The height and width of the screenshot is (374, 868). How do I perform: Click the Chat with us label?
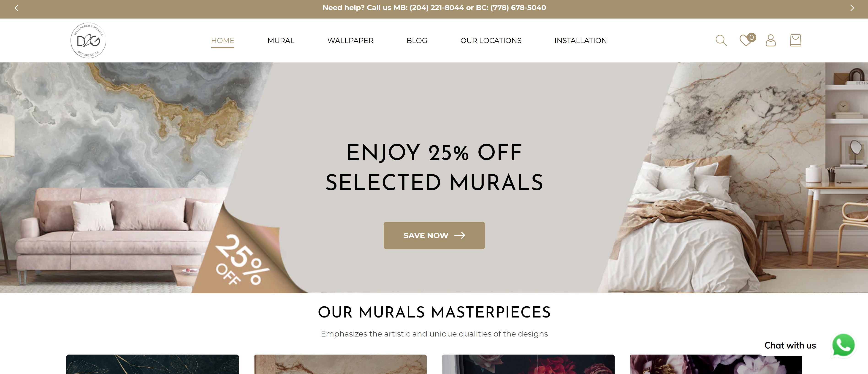tap(790, 345)
